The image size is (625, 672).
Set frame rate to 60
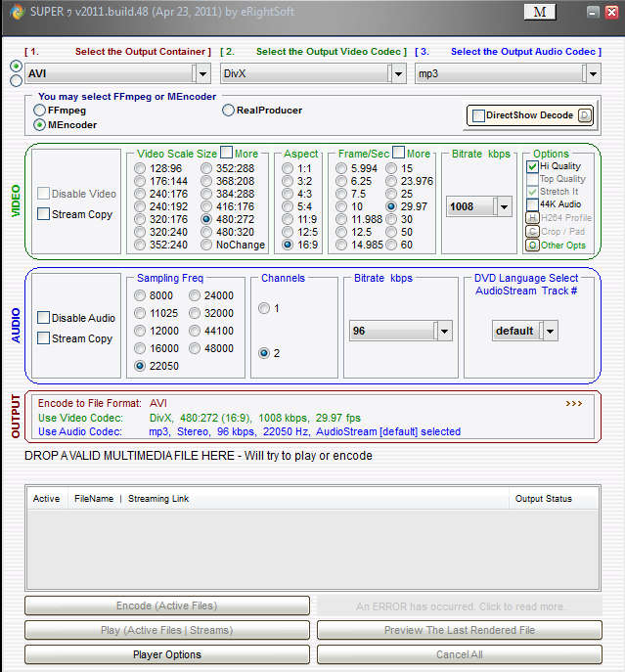[391, 245]
